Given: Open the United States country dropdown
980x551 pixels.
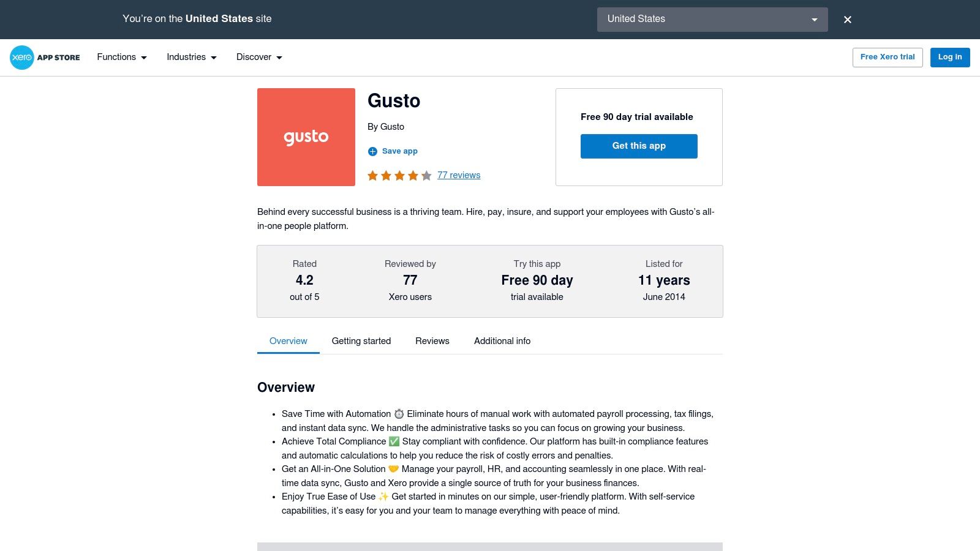Looking at the screenshot, I should point(712,20).
